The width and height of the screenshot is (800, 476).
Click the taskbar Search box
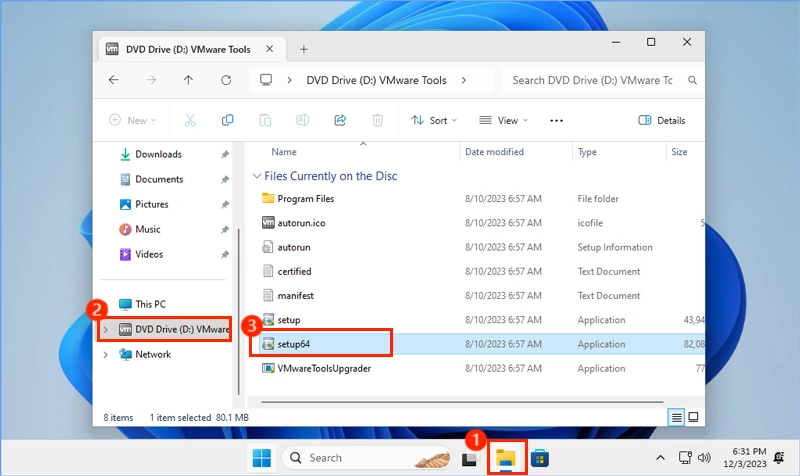tap(367, 458)
